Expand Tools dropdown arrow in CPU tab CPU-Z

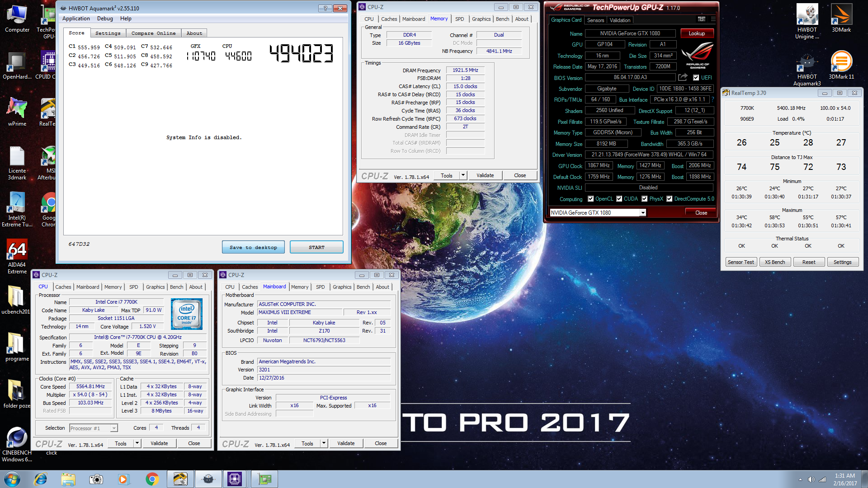[137, 443]
